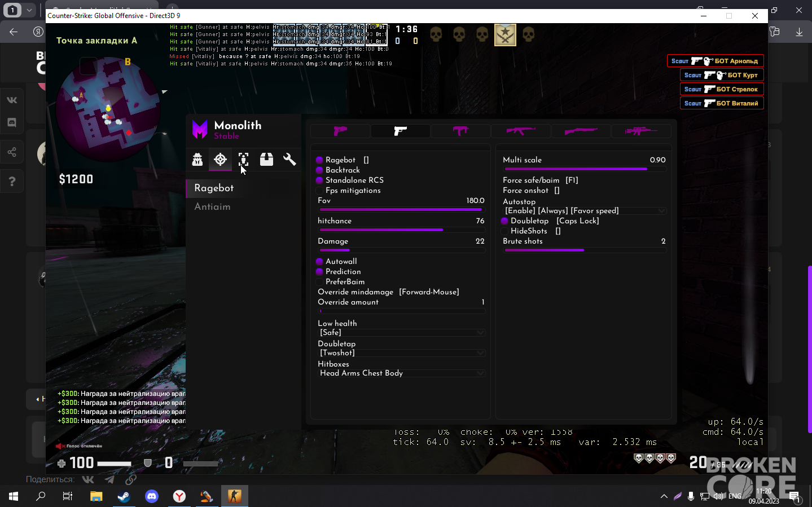Viewport: 812px width, 507px height.
Task: Switch to the Antiaim sub-tab
Action: pos(212,207)
